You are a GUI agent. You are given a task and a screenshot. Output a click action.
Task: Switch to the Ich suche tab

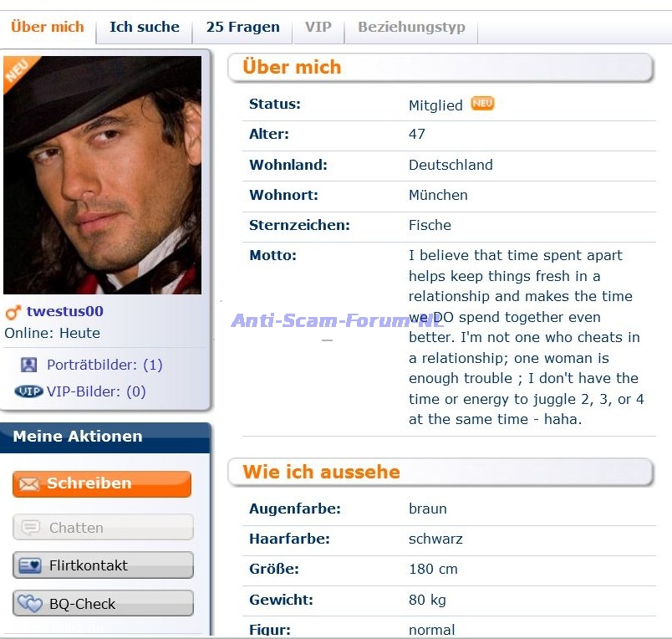point(145,27)
